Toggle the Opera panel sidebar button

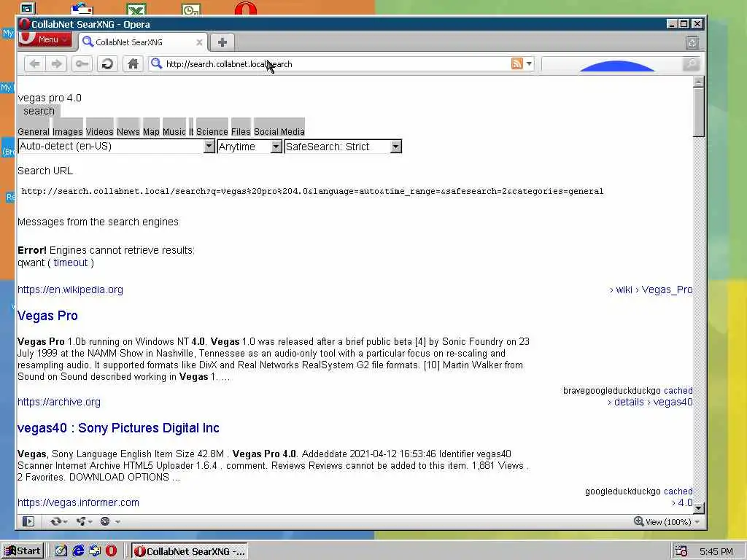tap(28, 521)
